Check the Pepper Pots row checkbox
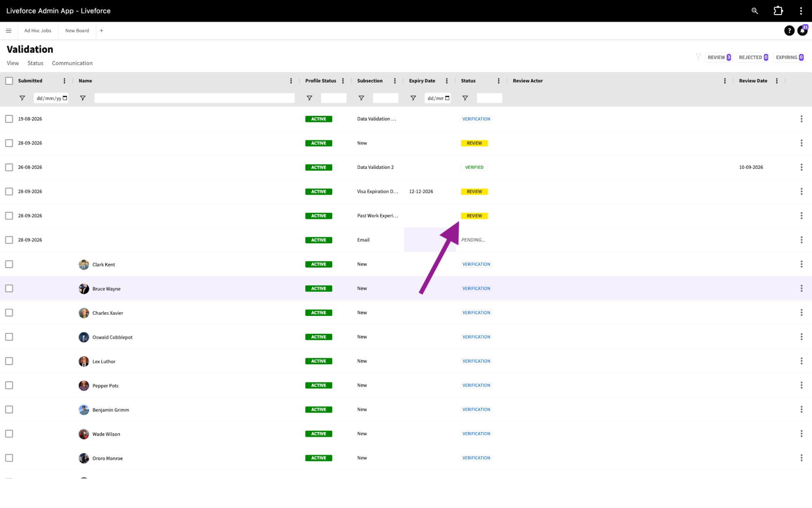The height and width of the screenshot is (508, 812). tap(9, 385)
